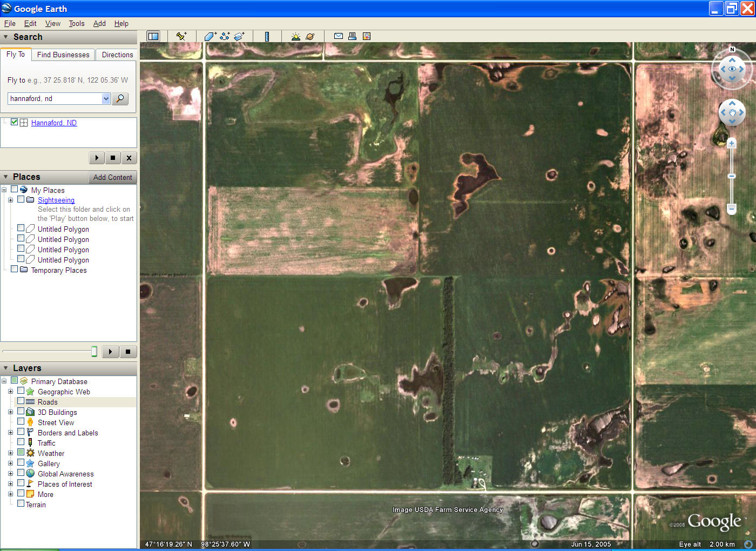Image resolution: width=756 pixels, height=551 pixels.
Task: Clear the search results with X button
Action: pos(129,158)
